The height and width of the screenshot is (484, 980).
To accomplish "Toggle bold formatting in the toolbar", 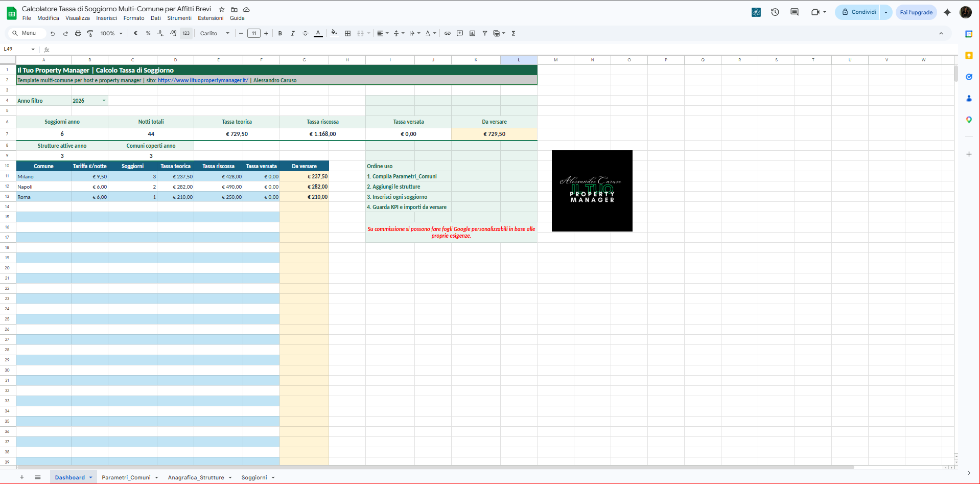I will click(280, 33).
